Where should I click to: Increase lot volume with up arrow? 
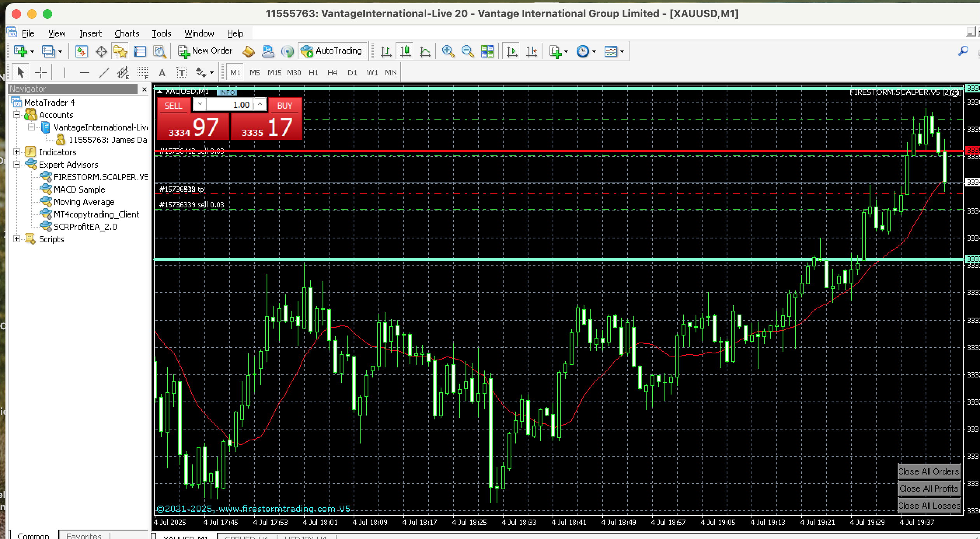(260, 104)
